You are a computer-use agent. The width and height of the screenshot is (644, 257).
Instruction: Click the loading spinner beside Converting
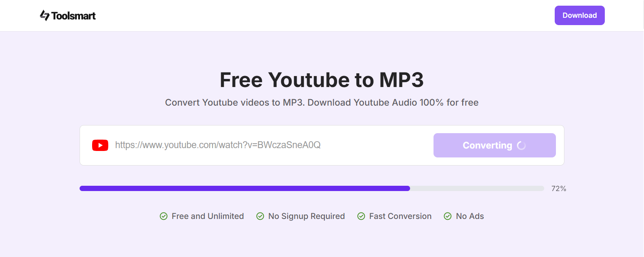coord(522,145)
